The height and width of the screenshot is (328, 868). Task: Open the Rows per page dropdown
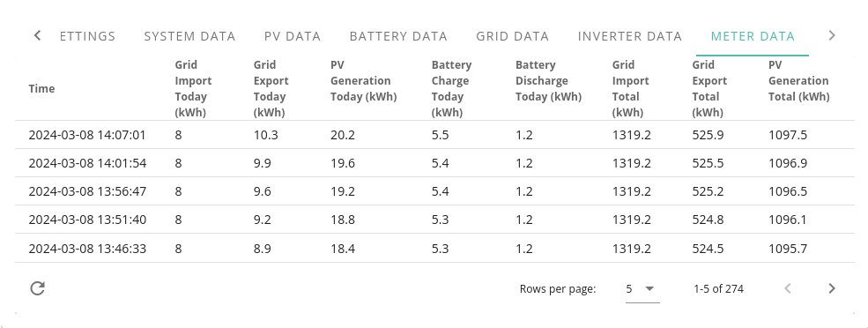pyautogui.click(x=642, y=288)
